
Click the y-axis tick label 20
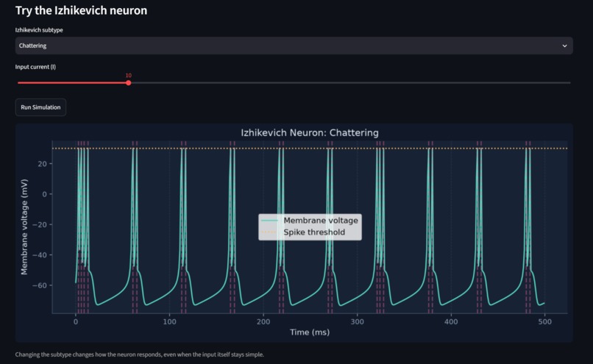(42, 164)
